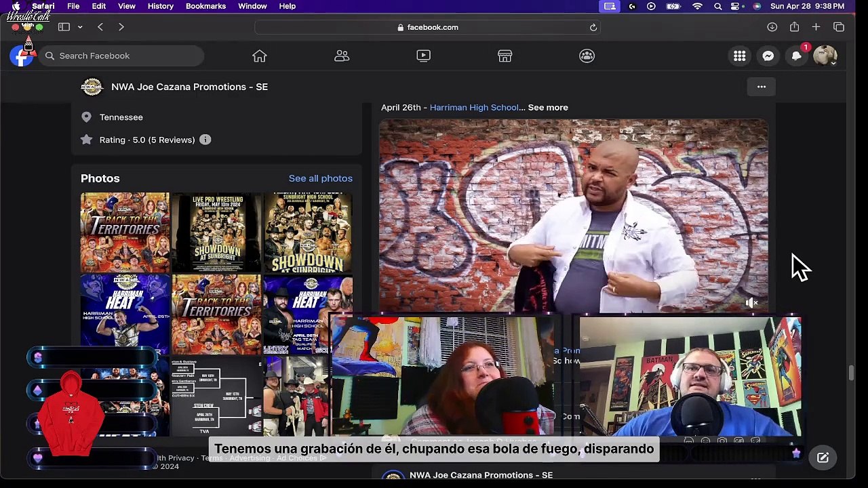
Task: Open the Groups icon
Action: [587, 56]
